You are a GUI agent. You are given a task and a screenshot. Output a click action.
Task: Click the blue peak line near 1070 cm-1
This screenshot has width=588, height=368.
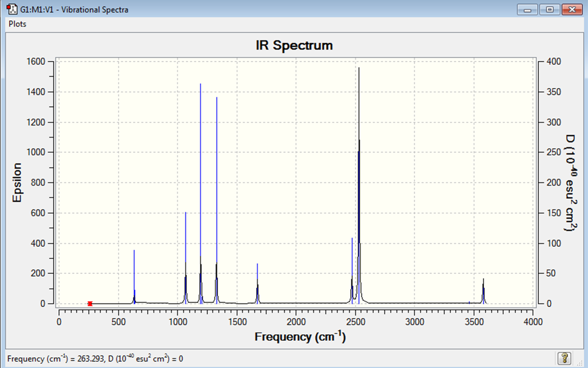pos(186,258)
